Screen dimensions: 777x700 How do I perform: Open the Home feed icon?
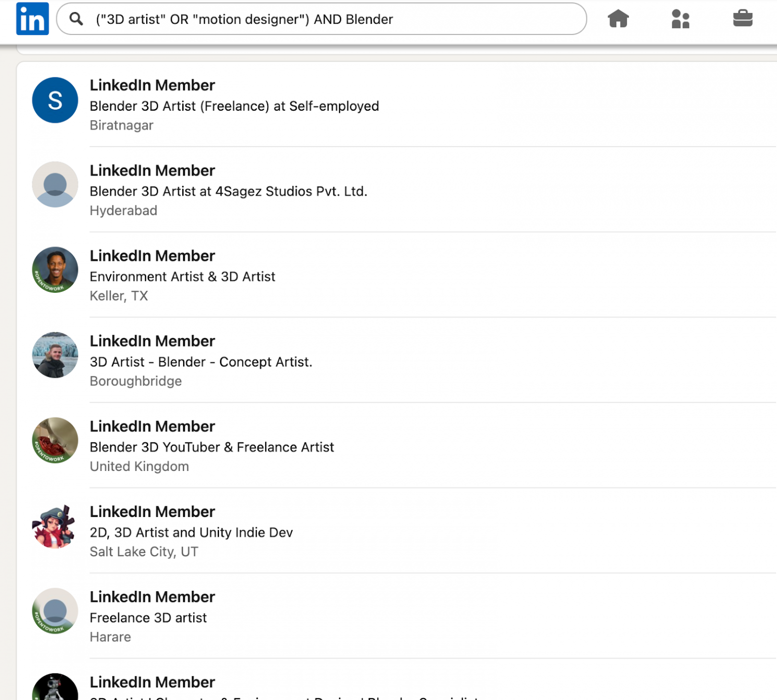(x=618, y=19)
